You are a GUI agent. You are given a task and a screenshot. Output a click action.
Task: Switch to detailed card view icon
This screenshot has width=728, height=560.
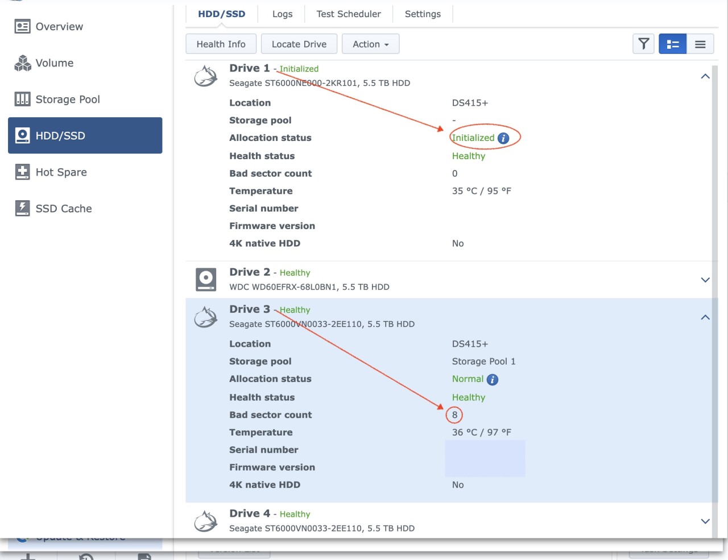click(672, 44)
